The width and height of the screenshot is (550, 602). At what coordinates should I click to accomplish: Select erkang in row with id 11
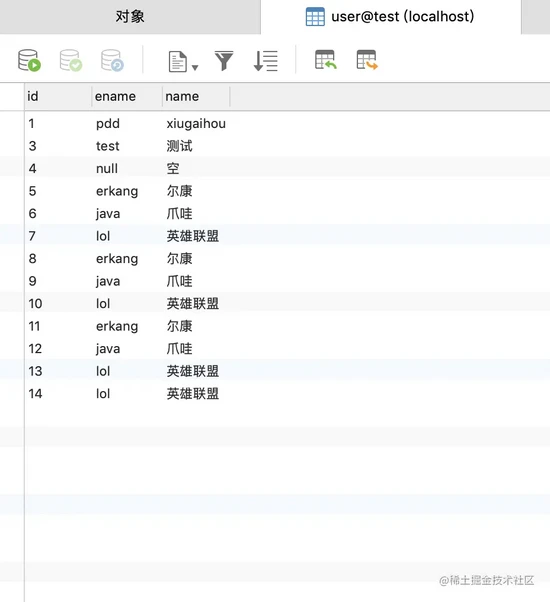click(x=117, y=326)
